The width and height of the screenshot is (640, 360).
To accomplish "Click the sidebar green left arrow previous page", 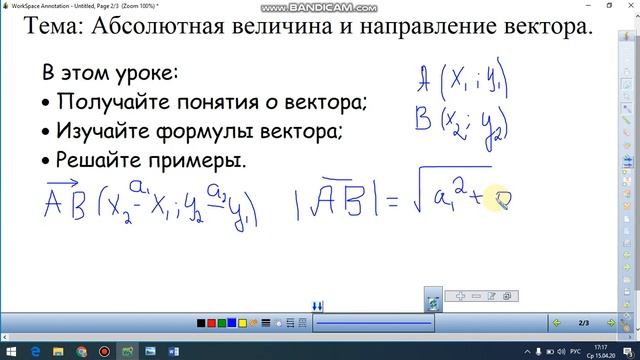I will [x=627, y=254].
